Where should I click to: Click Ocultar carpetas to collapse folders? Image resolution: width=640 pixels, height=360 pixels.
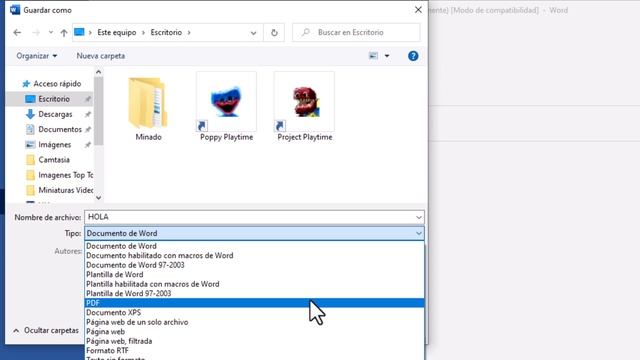[x=46, y=330]
